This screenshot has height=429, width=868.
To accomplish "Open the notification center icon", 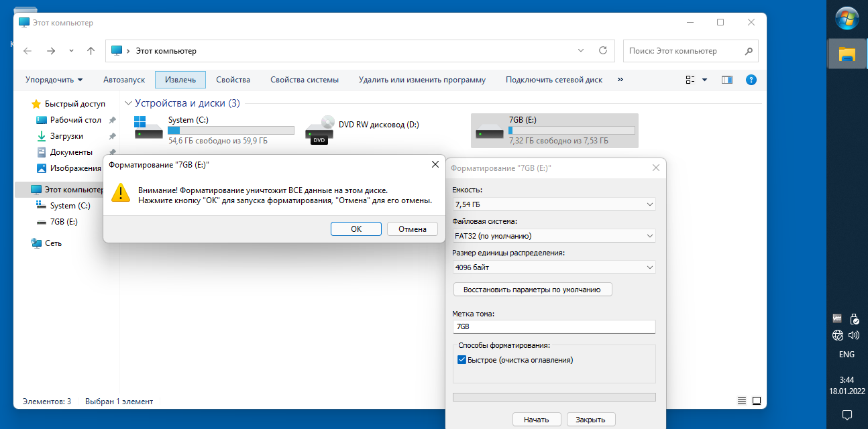I will coord(847,414).
